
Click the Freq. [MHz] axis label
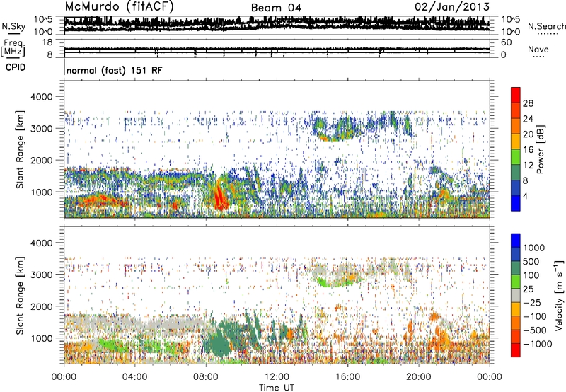13,48
